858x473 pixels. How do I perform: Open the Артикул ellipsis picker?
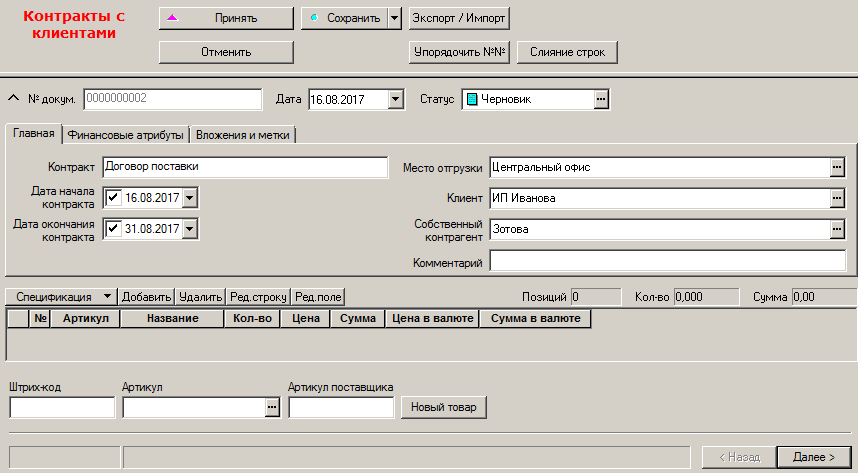[x=273, y=407]
